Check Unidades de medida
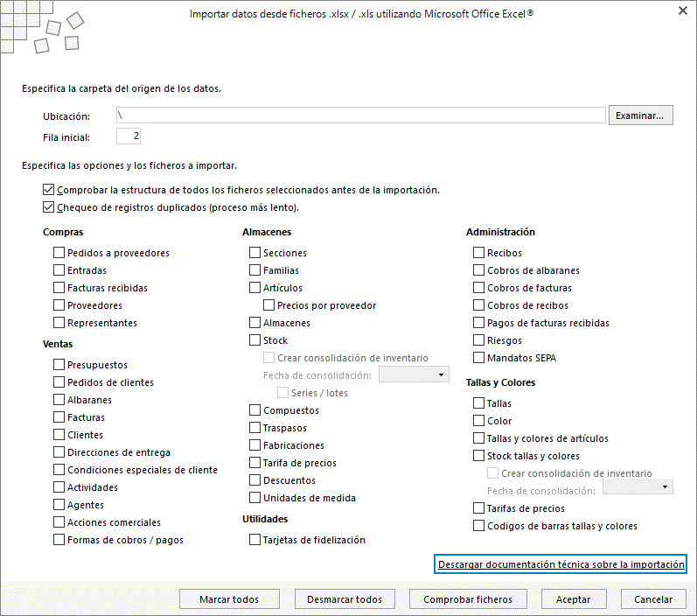Screen dimensions: 697x616 point(254,498)
